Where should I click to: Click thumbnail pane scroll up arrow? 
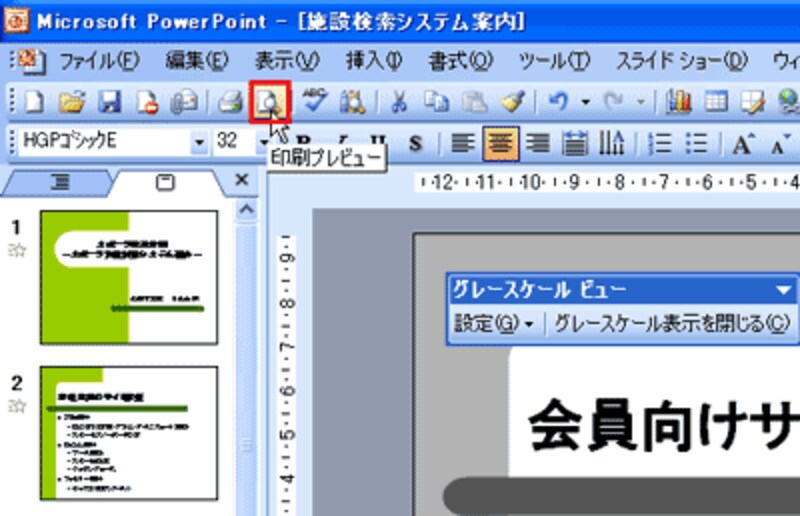point(247,209)
